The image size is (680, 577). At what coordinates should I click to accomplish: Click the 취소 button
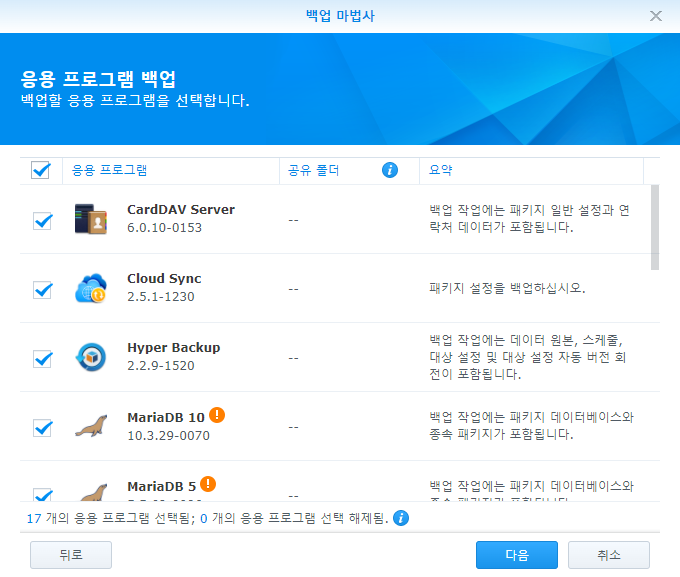pyautogui.click(x=609, y=555)
